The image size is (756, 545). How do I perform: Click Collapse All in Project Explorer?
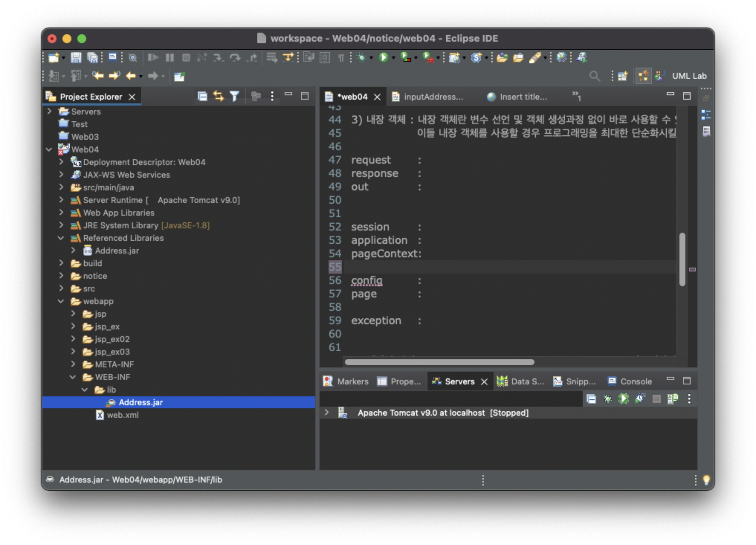coord(202,97)
